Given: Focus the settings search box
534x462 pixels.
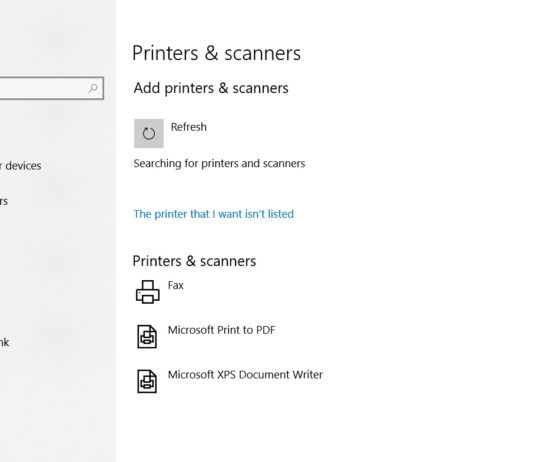Looking at the screenshot, I should click(x=51, y=88).
